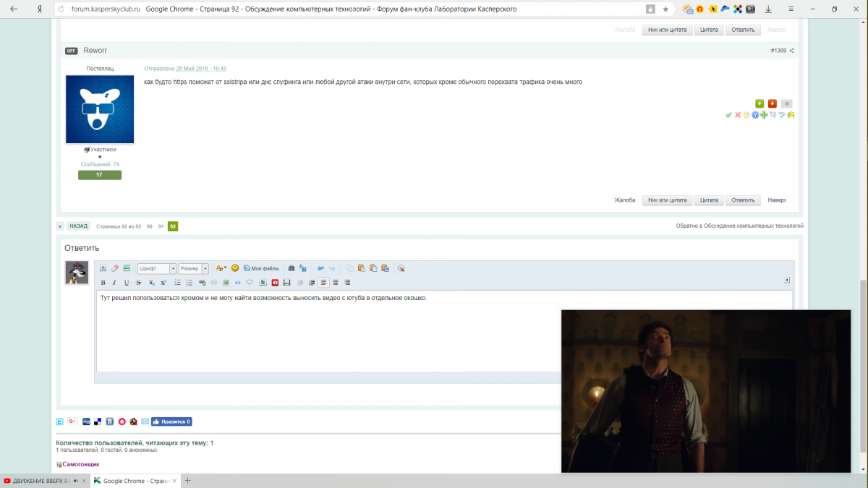The height and width of the screenshot is (488, 868).
Task: Give green plus reaction to post
Action: [764, 115]
